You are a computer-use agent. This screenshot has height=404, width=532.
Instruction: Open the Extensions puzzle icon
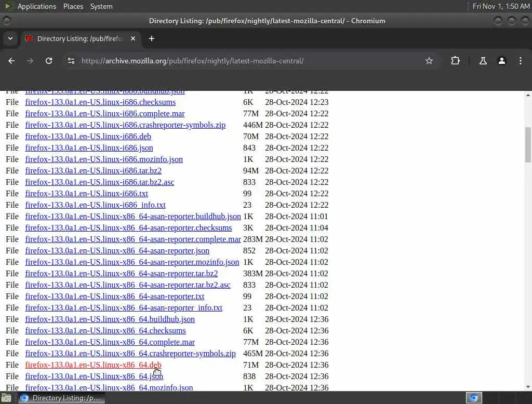455,61
